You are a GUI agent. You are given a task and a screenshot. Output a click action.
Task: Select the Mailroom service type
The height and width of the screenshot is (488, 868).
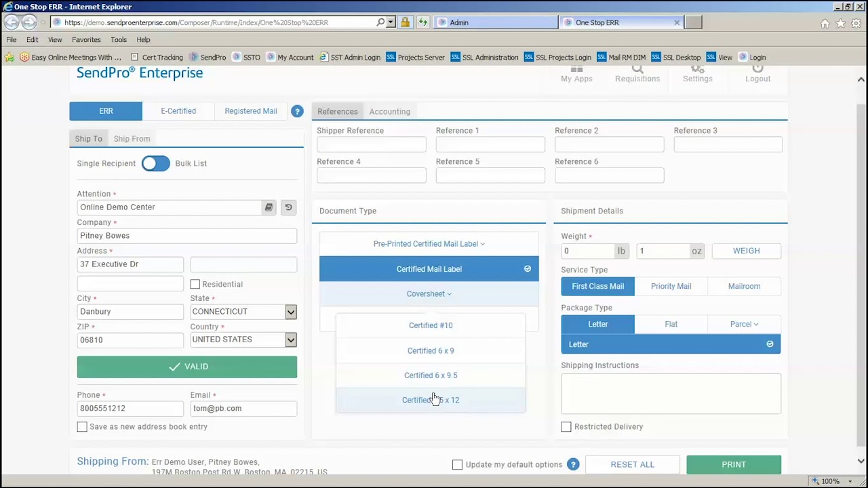tap(744, 286)
